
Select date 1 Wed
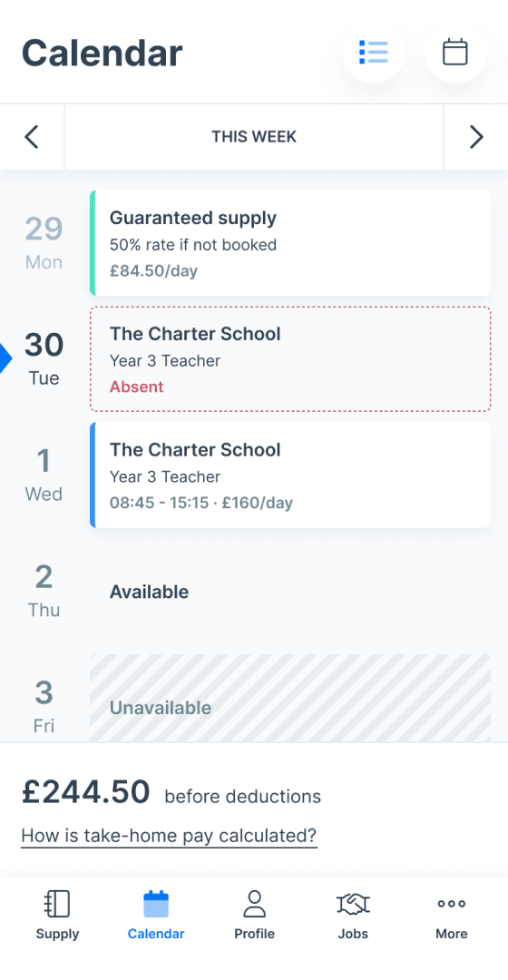[x=44, y=475]
